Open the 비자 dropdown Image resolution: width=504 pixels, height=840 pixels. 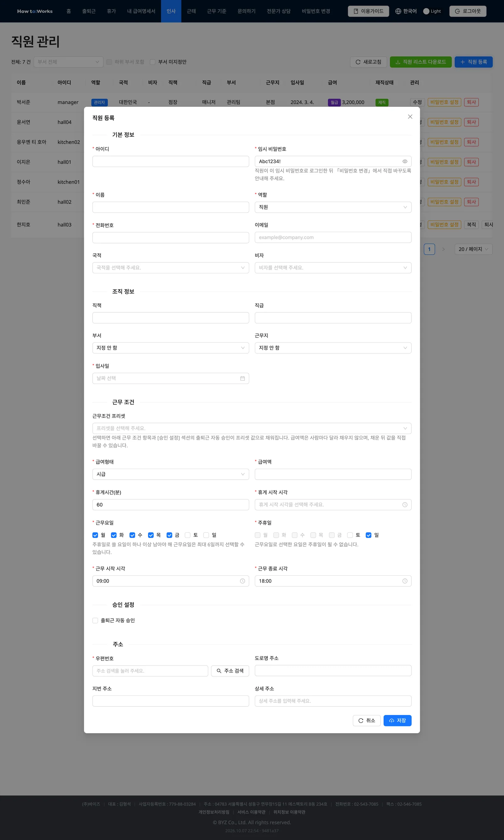point(333,267)
